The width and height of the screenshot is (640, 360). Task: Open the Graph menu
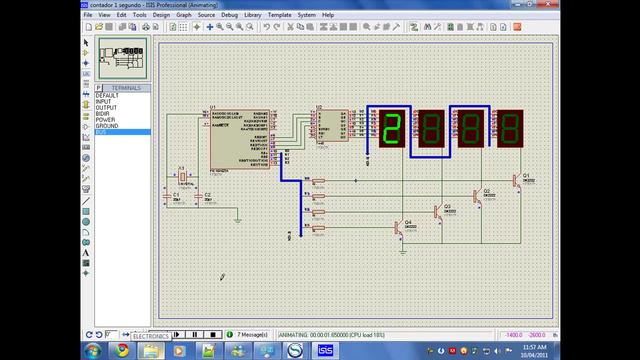click(184, 15)
